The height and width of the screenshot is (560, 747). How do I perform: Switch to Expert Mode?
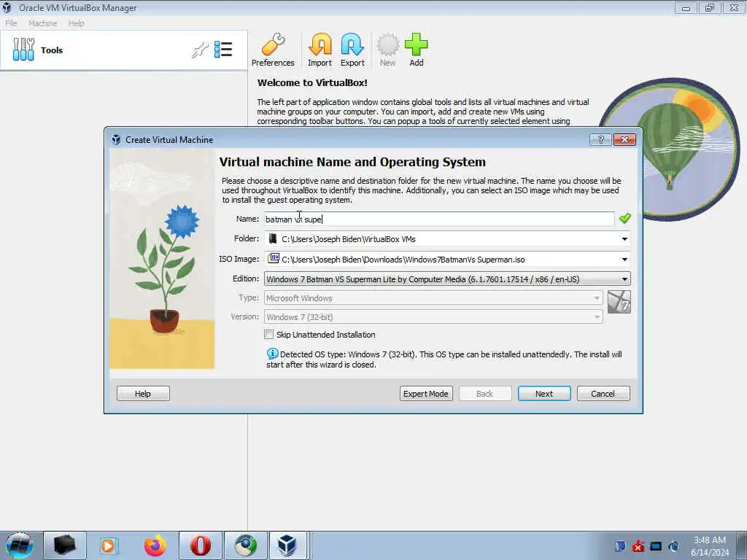pos(426,393)
